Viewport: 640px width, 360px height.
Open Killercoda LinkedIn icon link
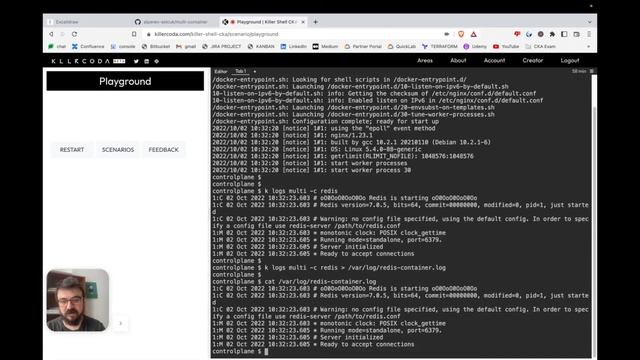click(147, 61)
